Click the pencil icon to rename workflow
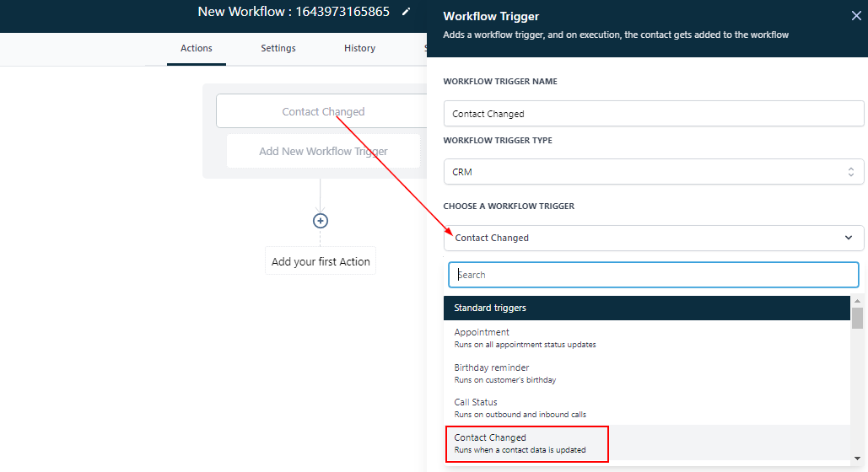The width and height of the screenshot is (868, 472). [x=407, y=12]
